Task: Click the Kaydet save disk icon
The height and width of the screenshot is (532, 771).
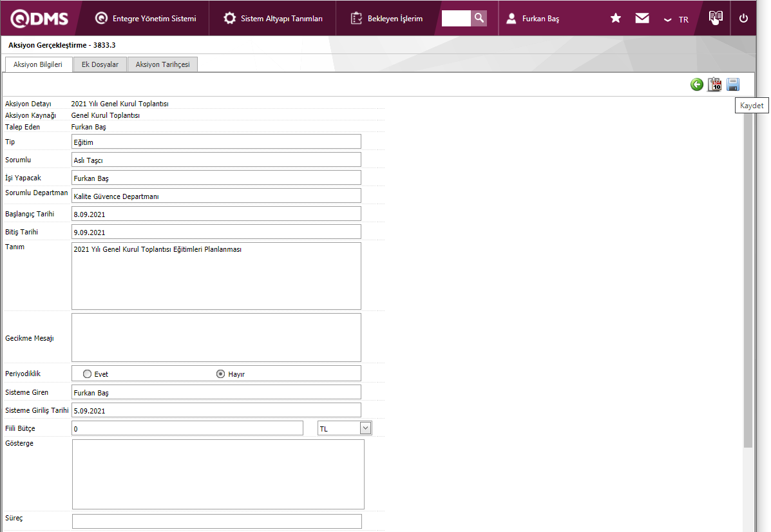Action: point(733,85)
